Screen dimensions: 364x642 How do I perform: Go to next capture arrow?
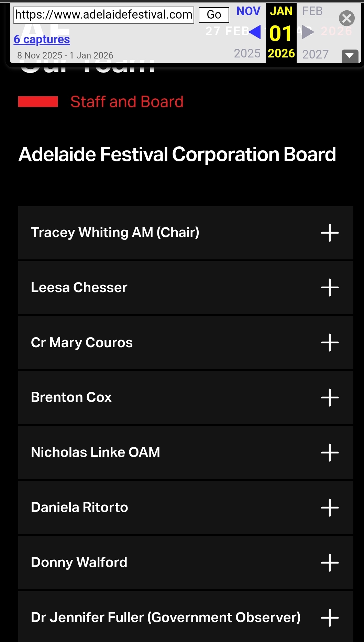(308, 32)
